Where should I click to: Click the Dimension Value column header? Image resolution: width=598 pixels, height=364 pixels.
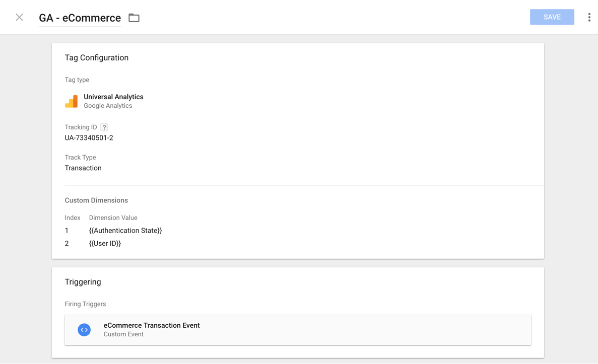point(113,218)
